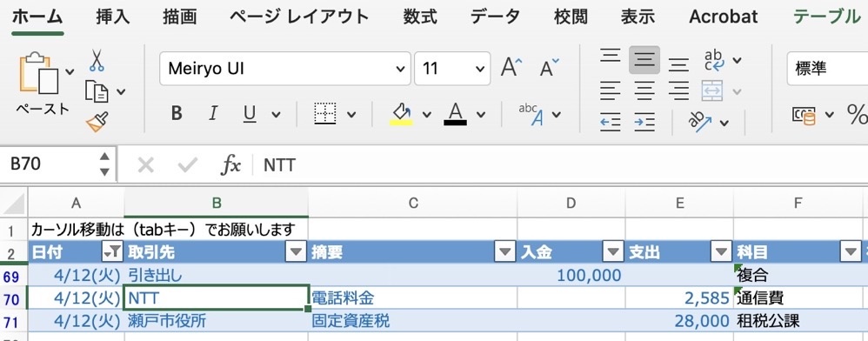Open the Paste options arrow
Image resolution: width=868 pixels, height=341 pixels.
(x=70, y=71)
